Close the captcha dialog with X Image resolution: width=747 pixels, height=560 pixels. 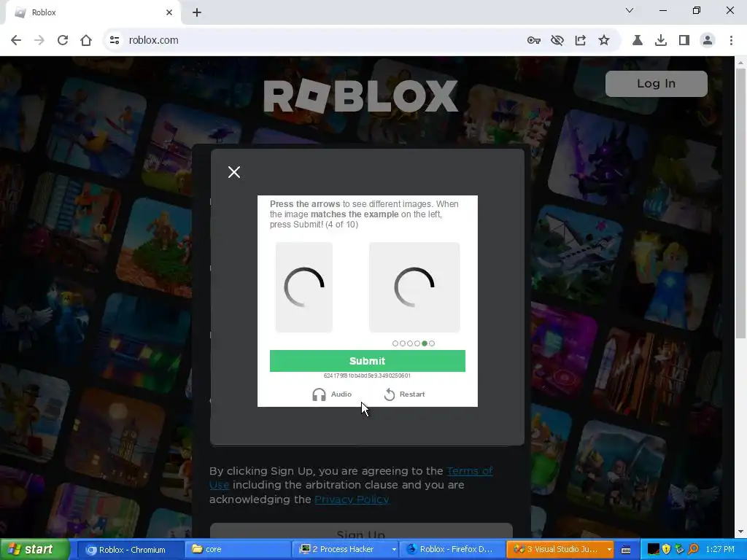click(x=234, y=172)
